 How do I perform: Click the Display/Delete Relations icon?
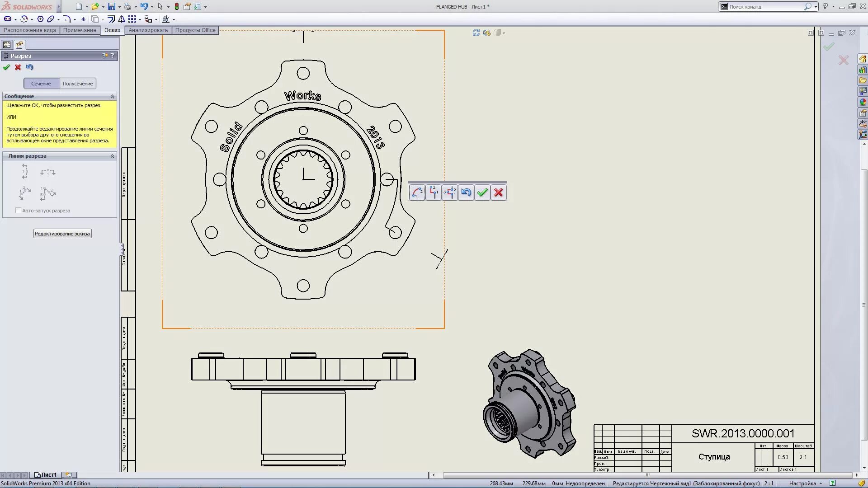click(x=166, y=19)
